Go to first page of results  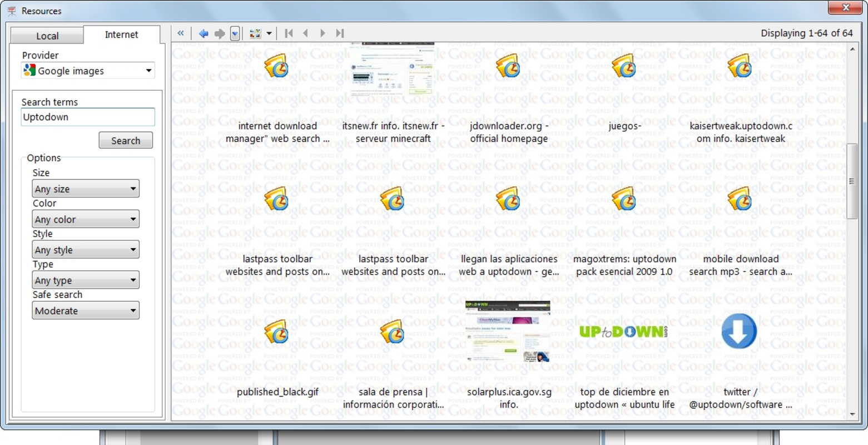pyautogui.click(x=289, y=33)
